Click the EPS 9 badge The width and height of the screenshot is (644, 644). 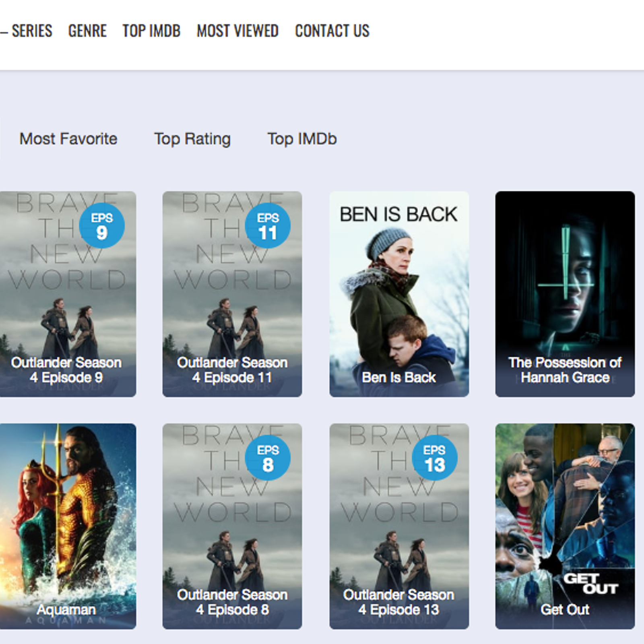[x=102, y=226]
